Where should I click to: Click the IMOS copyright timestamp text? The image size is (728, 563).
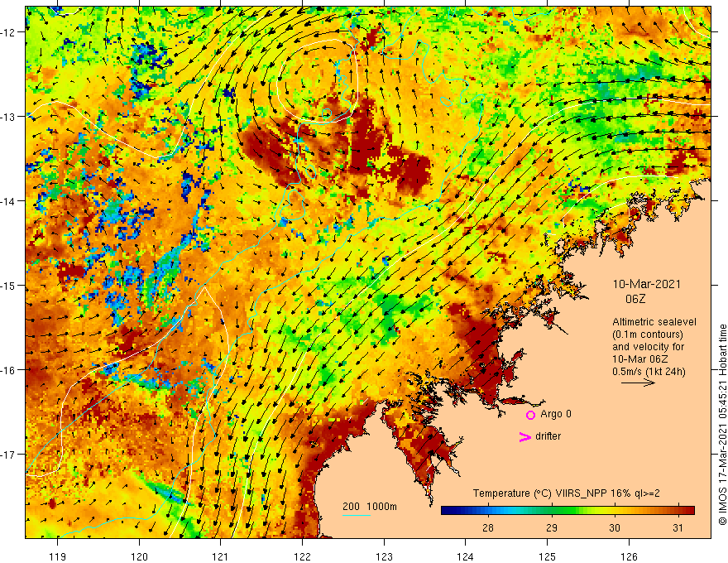click(722, 425)
